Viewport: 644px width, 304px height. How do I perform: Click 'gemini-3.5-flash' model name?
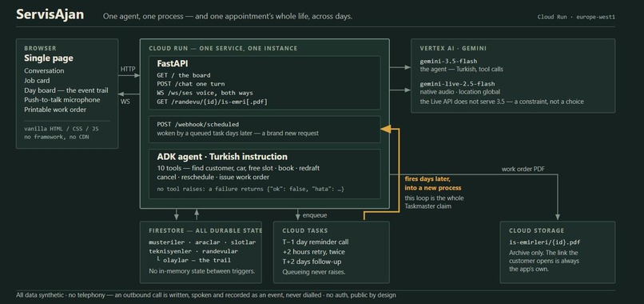[x=448, y=62]
